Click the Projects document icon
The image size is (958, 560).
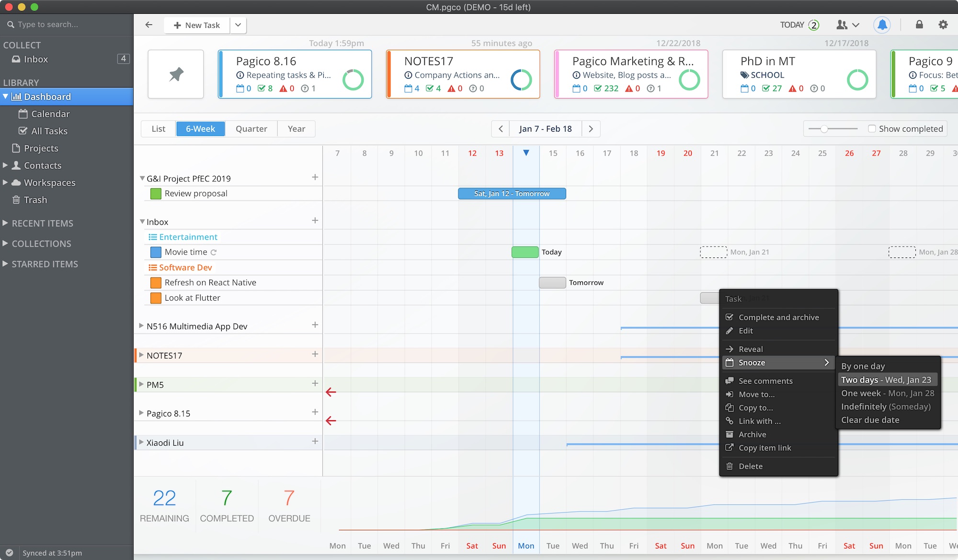pyautogui.click(x=16, y=148)
